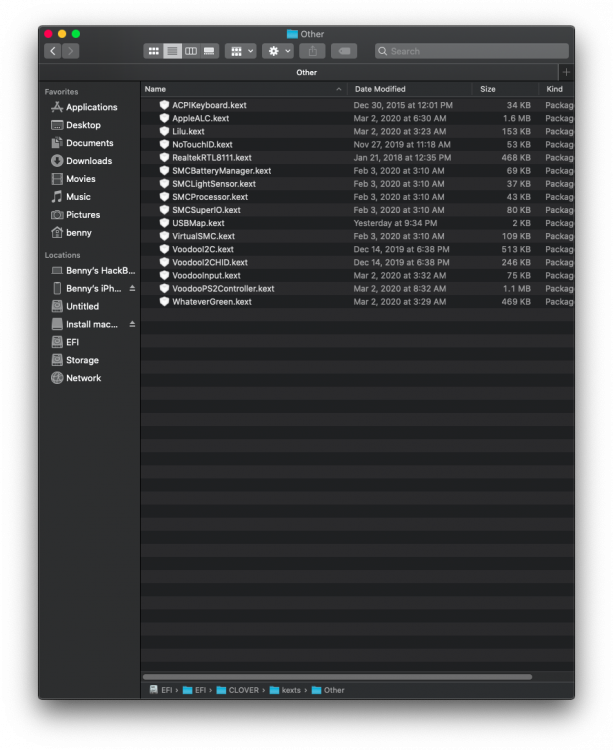This screenshot has height=750, width=613.
Task: Select SMCProcessor.kext file
Action: pyautogui.click(x=357, y=197)
